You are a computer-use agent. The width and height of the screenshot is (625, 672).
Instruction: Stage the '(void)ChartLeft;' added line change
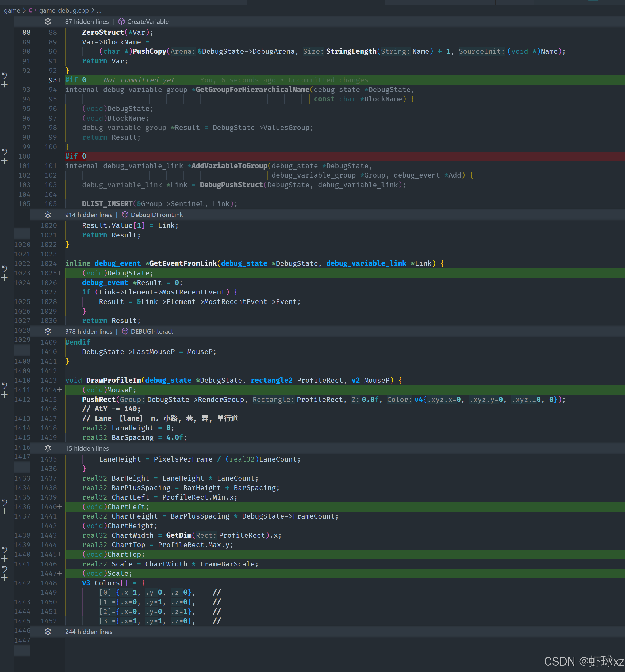[5, 512]
